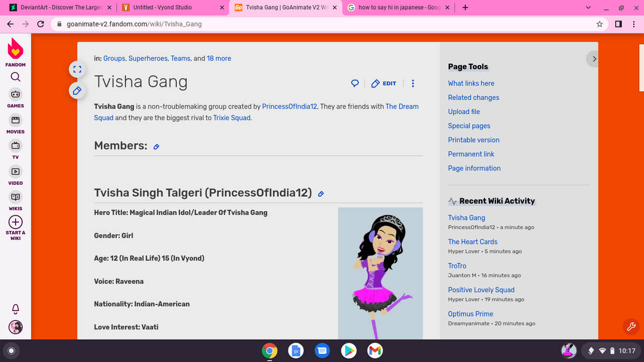Image resolution: width=644 pixels, height=362 pixels.
Task: Open PrincessOfIndia12's user page link
Action: [x=290, y=106]
